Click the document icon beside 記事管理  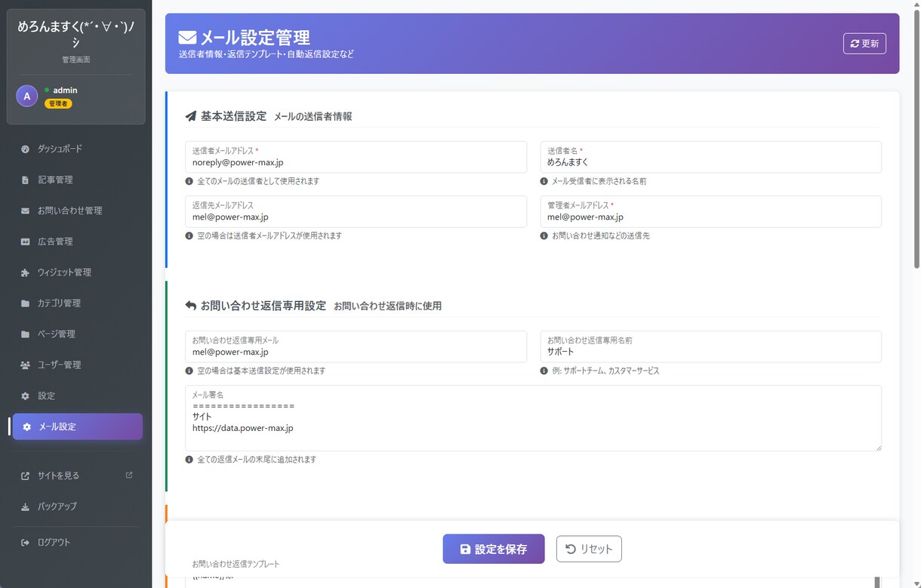[25, 180]
